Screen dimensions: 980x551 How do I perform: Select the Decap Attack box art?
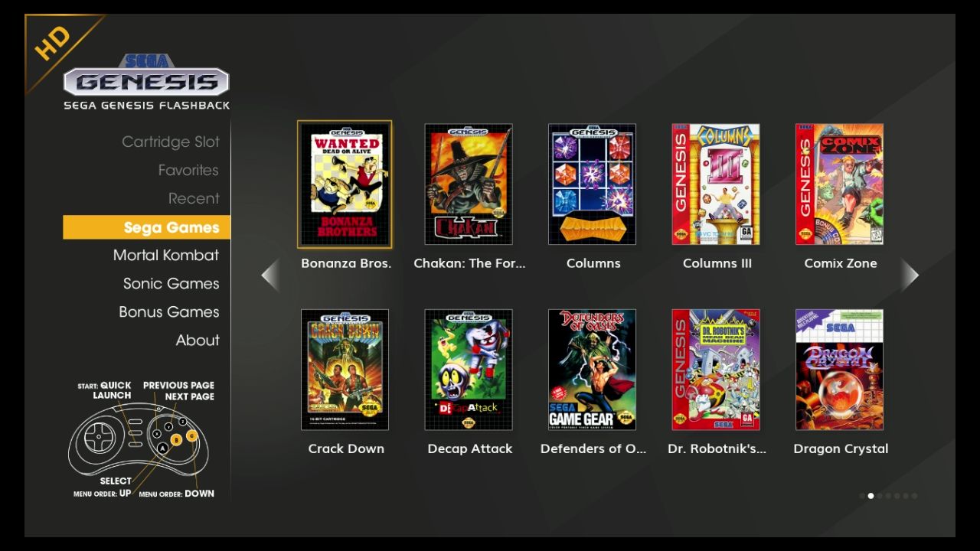pyautogui.click(x=469, y=370)
